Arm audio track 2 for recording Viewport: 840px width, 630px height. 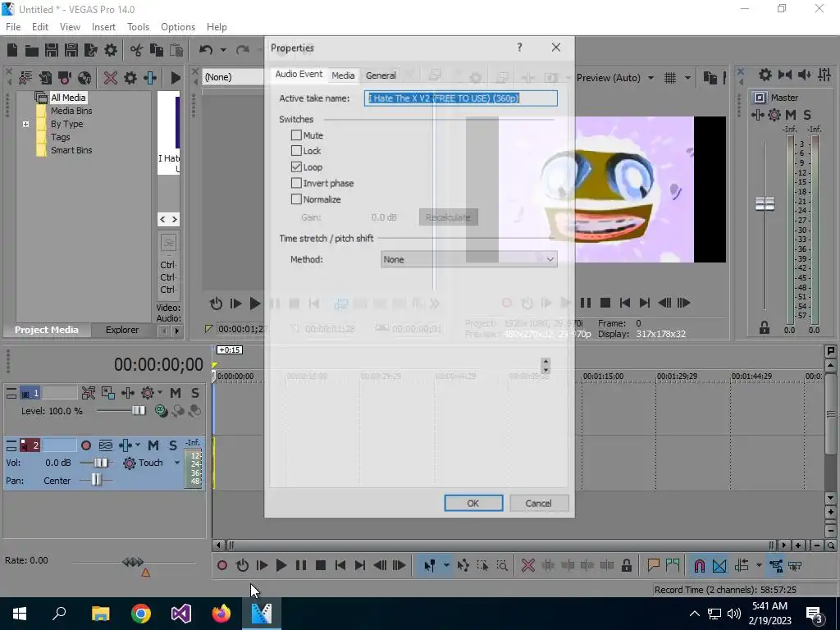pos(85,445)
